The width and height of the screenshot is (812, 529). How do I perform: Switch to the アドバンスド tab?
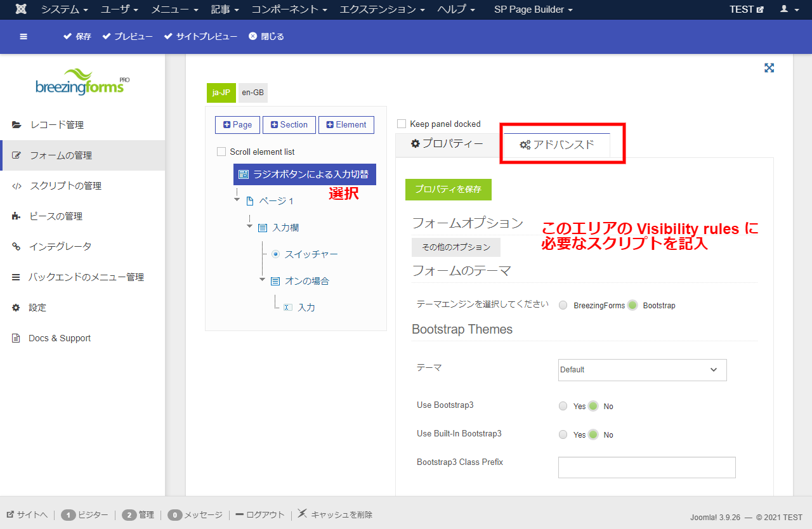[x=557, y=145]
